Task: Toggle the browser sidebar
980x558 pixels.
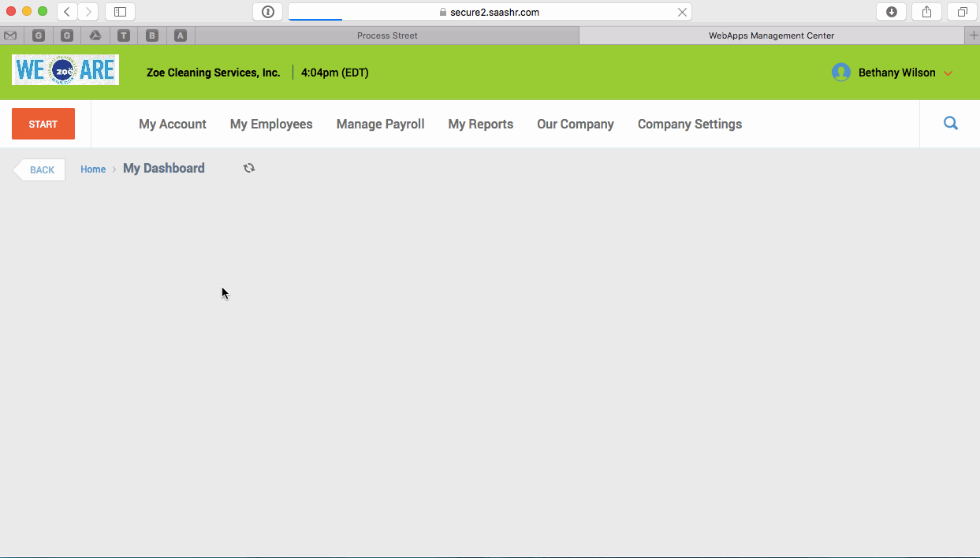Action: 119,11
